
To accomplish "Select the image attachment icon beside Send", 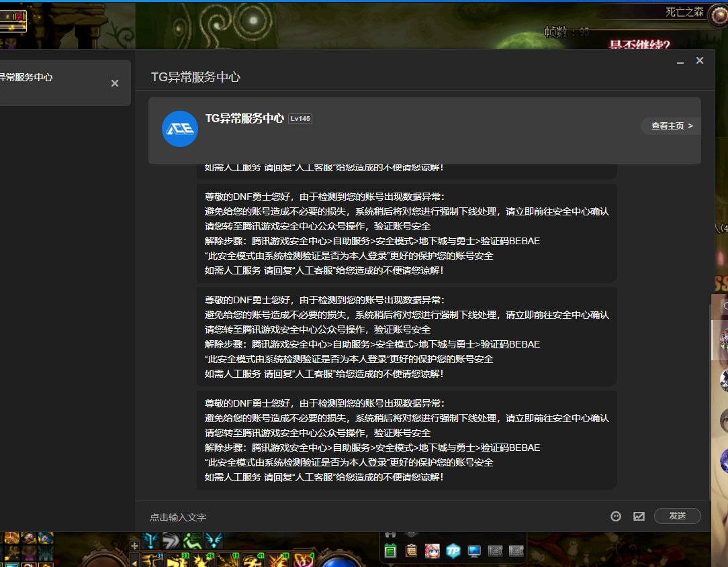I will tap(639, 516).
